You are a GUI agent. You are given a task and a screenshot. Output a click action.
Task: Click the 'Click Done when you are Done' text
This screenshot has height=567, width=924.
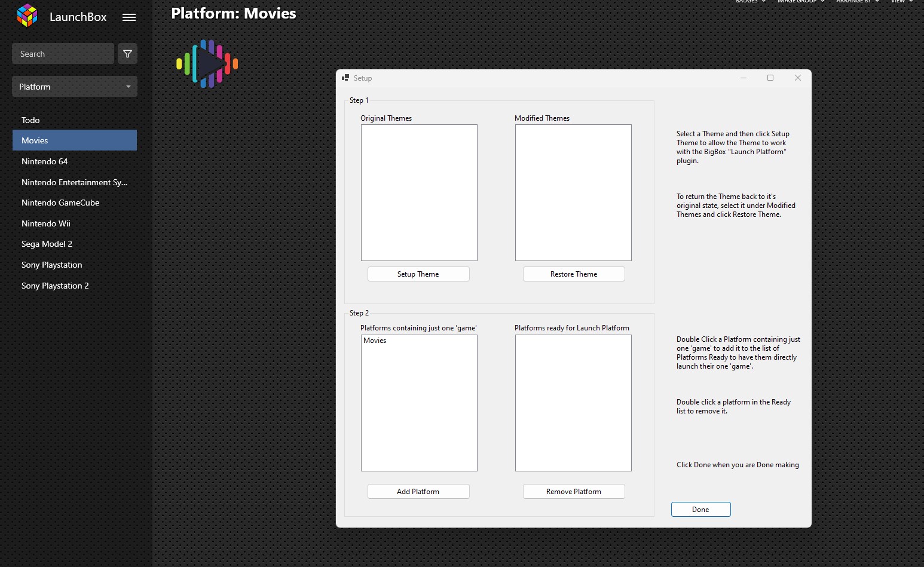pyautogui.click(x=738, y=465)
